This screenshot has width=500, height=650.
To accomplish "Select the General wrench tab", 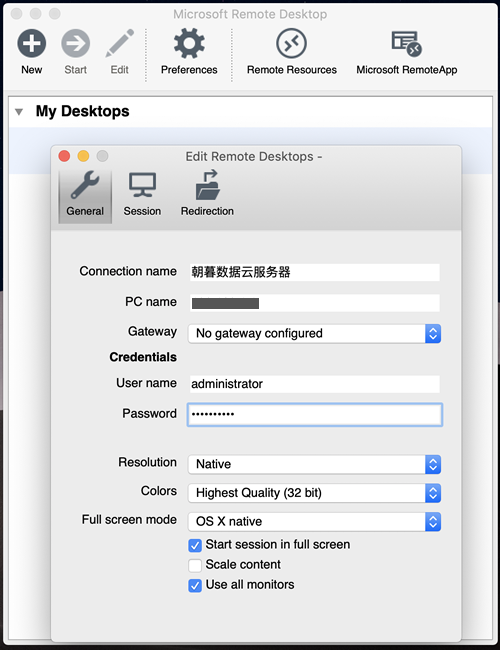I will pyautogui.click(x=85, y=194).
